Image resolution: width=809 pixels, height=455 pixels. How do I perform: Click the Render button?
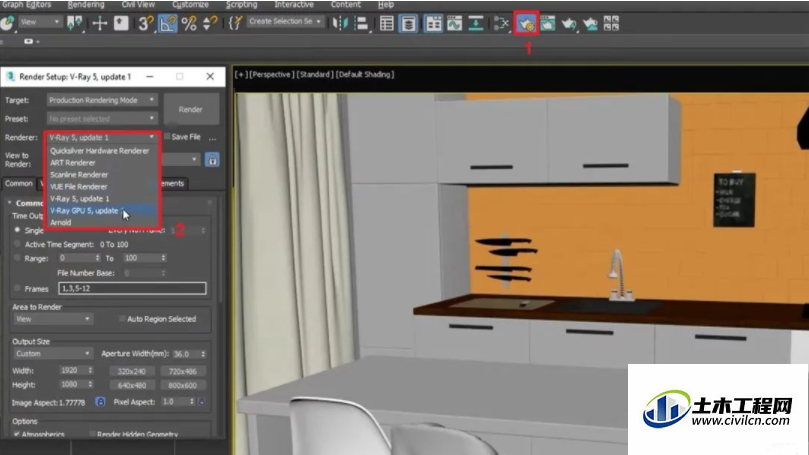point(190,109)
